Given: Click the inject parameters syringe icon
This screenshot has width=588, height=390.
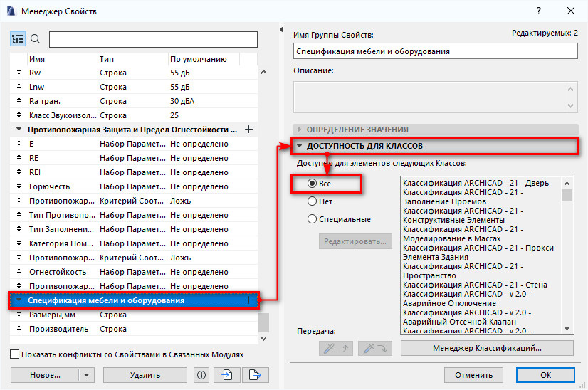Looking at the screenshot, I should 376,348.
